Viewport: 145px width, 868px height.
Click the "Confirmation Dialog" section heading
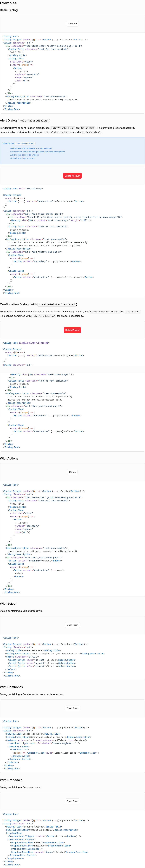click(39, 304)
